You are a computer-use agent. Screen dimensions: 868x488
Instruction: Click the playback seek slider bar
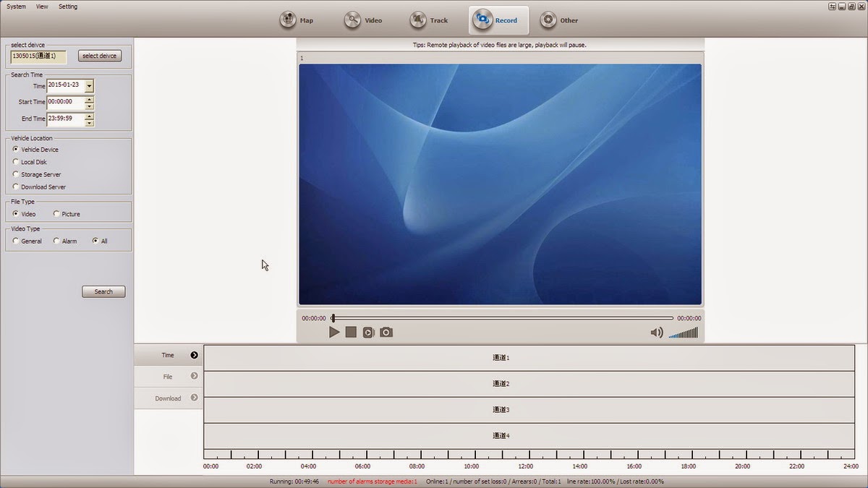click(503, 318)
